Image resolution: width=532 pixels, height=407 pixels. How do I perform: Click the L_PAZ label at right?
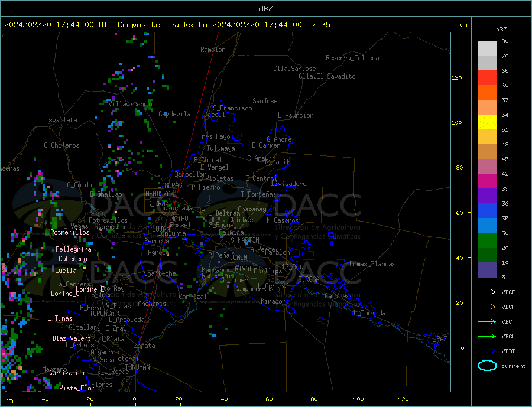[439, 339]
